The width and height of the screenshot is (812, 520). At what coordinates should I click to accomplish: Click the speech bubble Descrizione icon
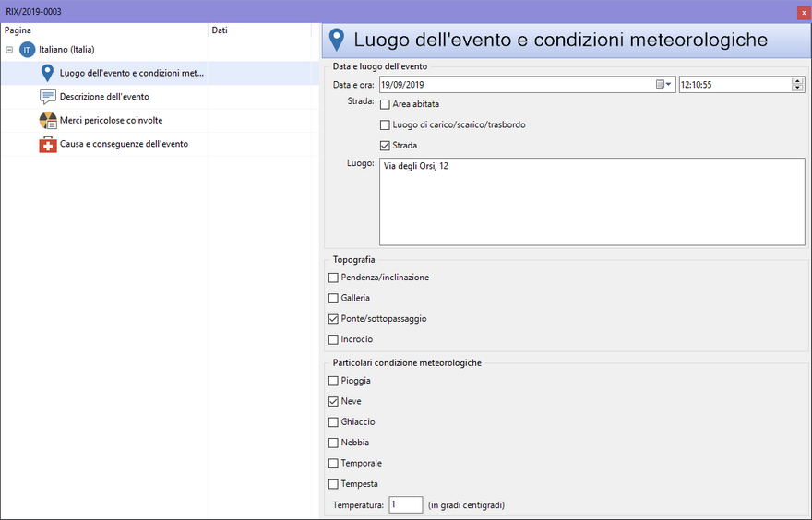(x=48, y=97)
